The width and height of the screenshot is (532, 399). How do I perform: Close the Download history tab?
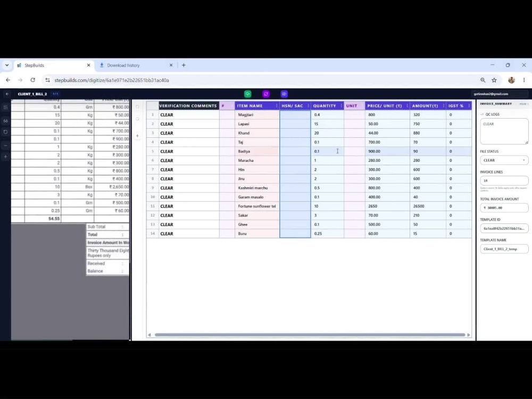[171, 65]
